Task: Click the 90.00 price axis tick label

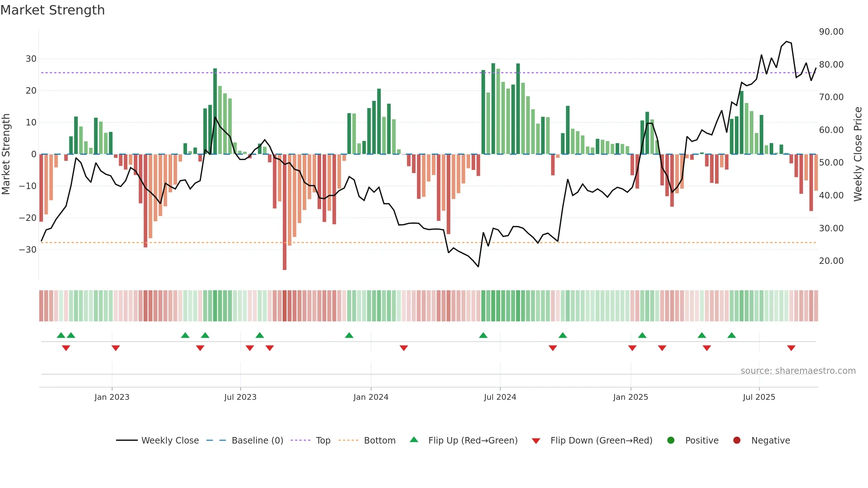Action: pyautogui.click(x=831, y=32)
